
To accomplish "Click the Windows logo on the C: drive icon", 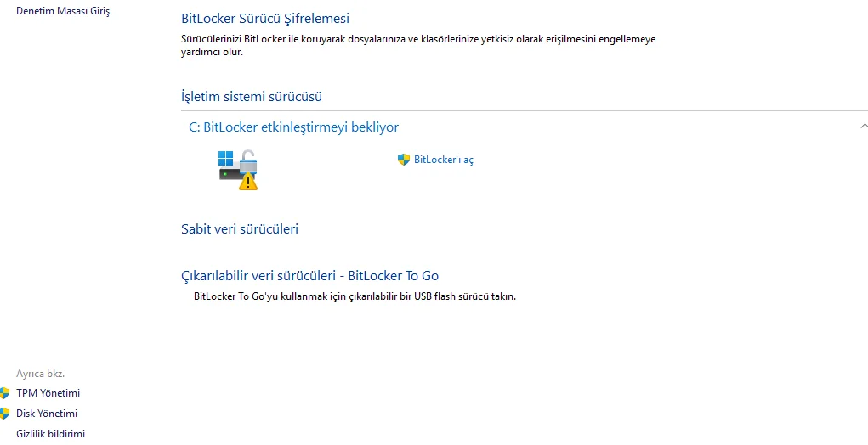I will [x=225, y=157].
